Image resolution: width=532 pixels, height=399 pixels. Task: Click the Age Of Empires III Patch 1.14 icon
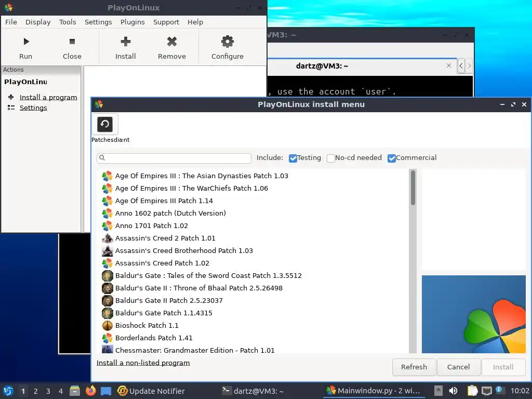pyautogui.click(x=107, y=201)
